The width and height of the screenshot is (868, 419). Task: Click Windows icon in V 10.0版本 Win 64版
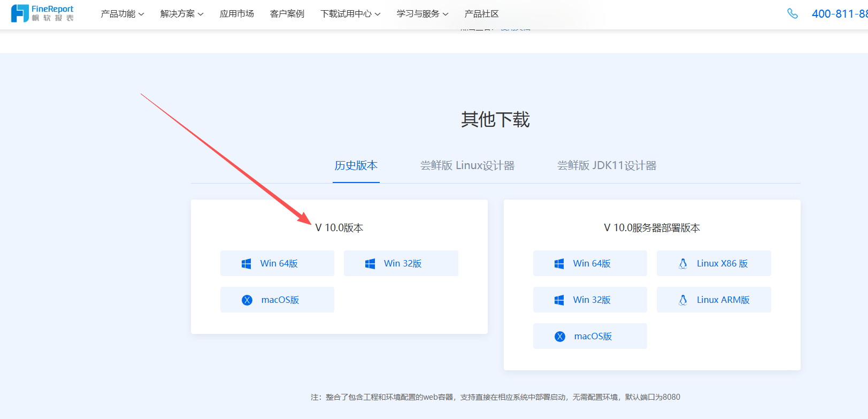pyautogui.click(x=246, y=264)
